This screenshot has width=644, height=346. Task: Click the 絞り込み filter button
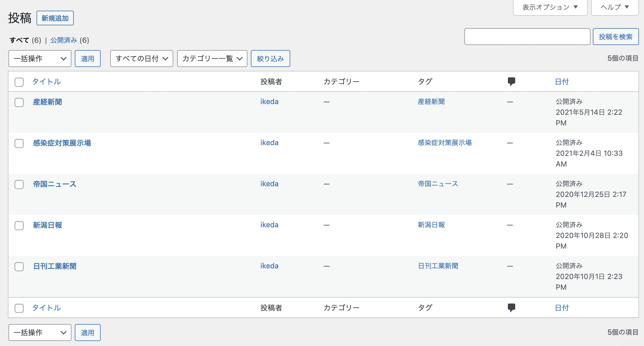(271, 59)
